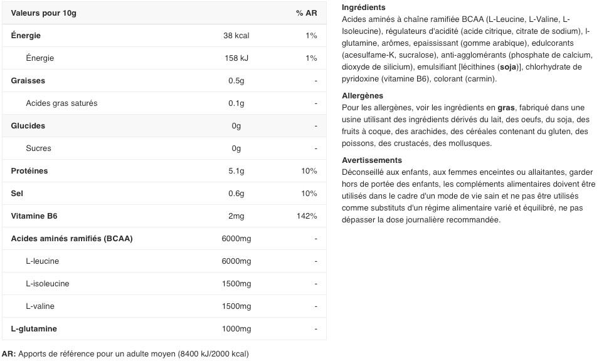Click the "Allergènes" section heading
The height and width of the screenshot is (364, 599).
[x=362, y=96]
